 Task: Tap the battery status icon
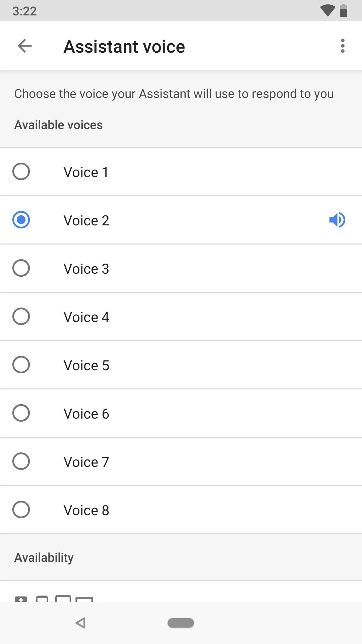tap(344, 10)
